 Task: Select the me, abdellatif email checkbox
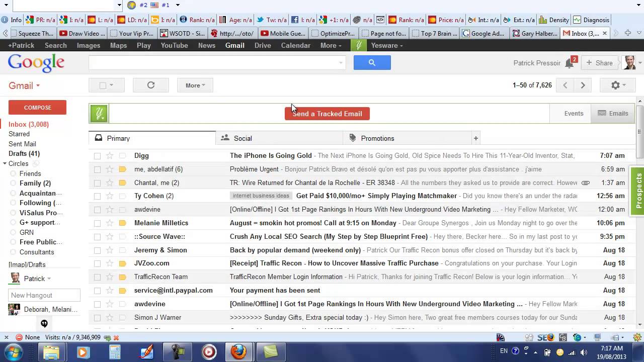(97, 169)
